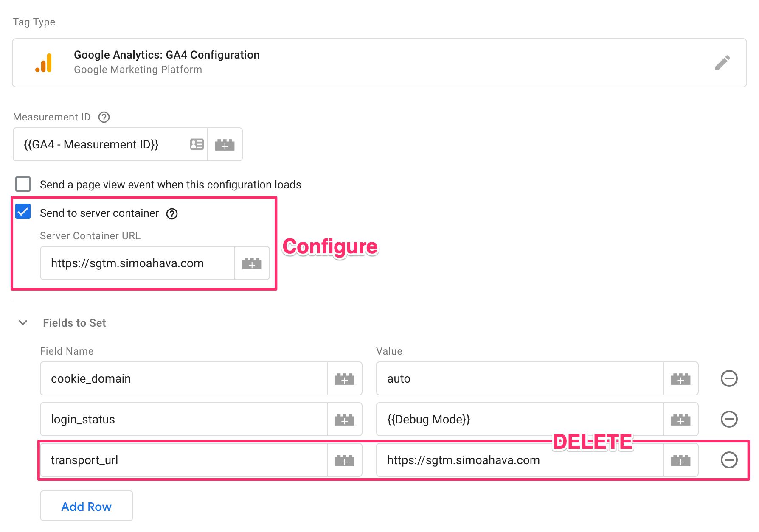The width and height of the screenshot is (759, 532).
Task: Delete the transport_url row
Action: pyautogui.click(x=729, y=460)
